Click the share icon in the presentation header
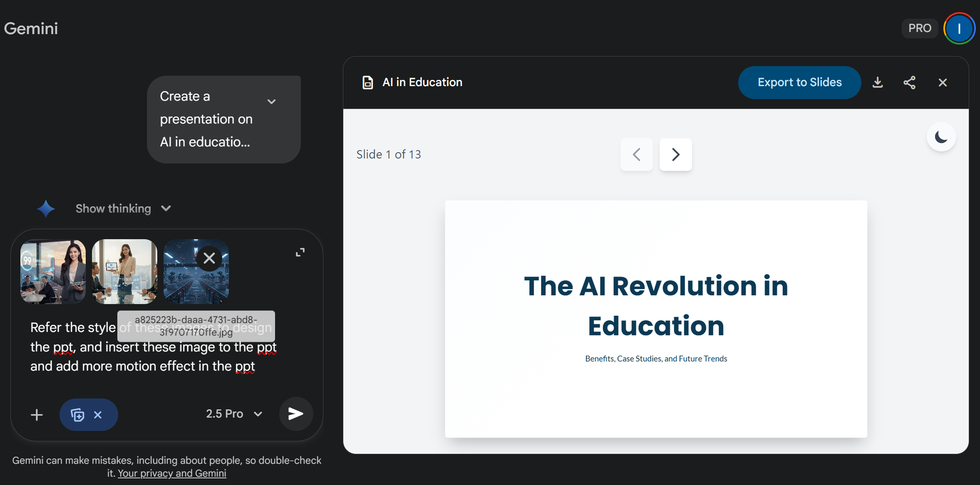This screenshot has height=485, width=980. pyautogui.click(x=909, y=83)
